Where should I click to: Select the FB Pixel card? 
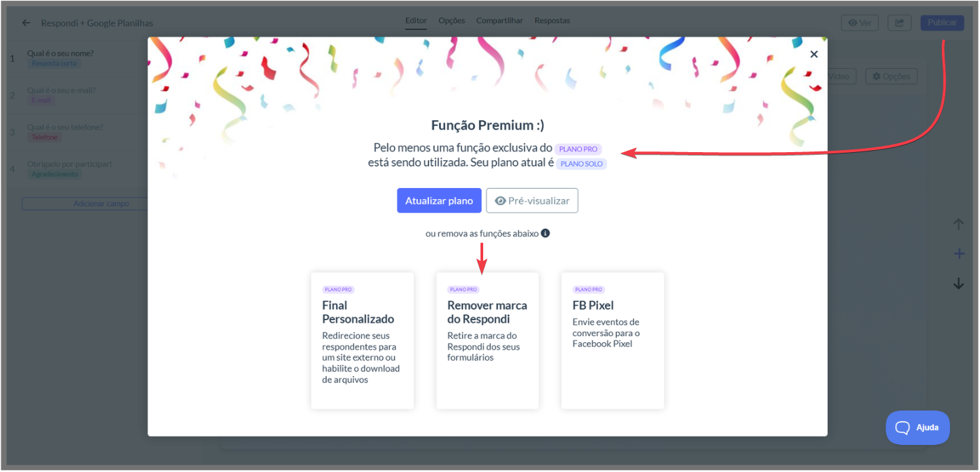(612, 340)
